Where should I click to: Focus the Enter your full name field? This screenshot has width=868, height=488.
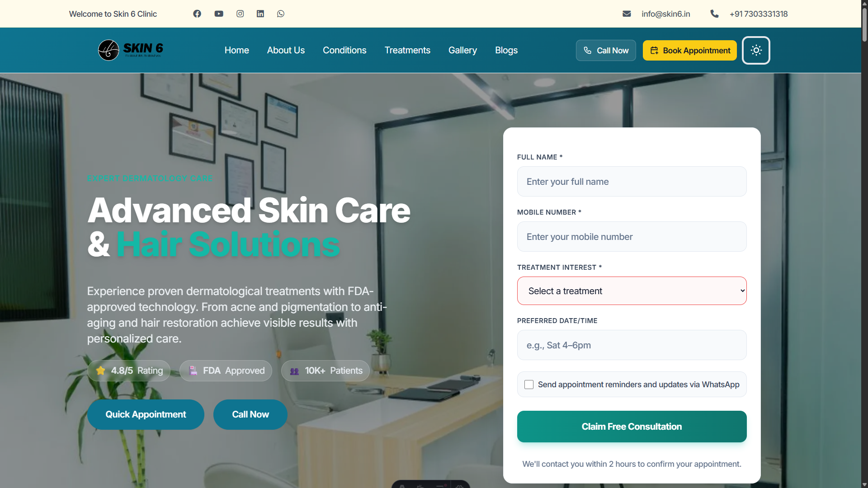click(632, 182)
